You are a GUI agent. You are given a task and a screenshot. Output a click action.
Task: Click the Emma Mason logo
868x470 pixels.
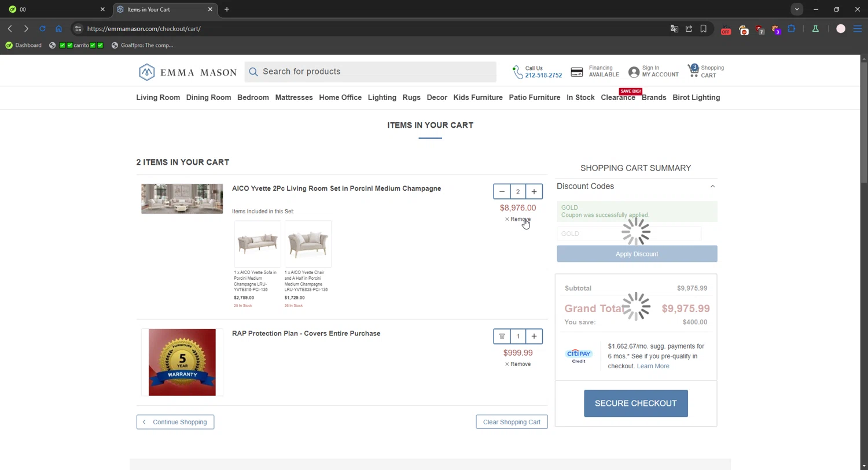click(x=187, y=72)
